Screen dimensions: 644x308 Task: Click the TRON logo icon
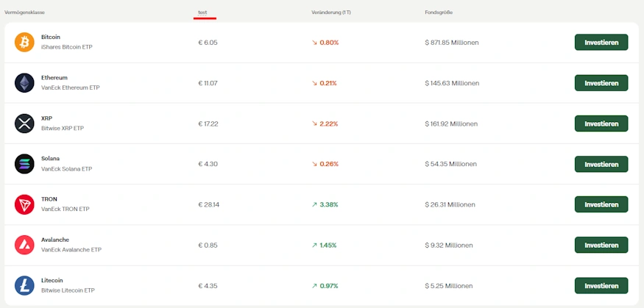click(24, 204)
